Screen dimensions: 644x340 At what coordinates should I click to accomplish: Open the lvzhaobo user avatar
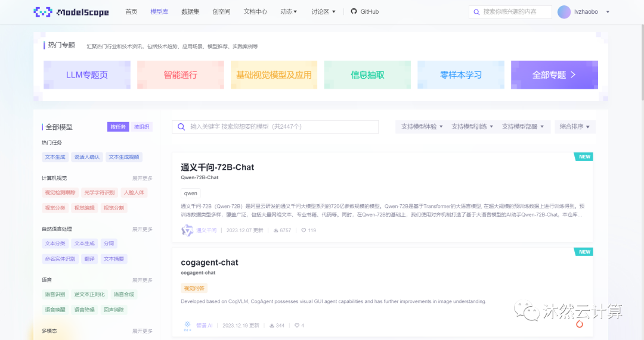point(564,12)
